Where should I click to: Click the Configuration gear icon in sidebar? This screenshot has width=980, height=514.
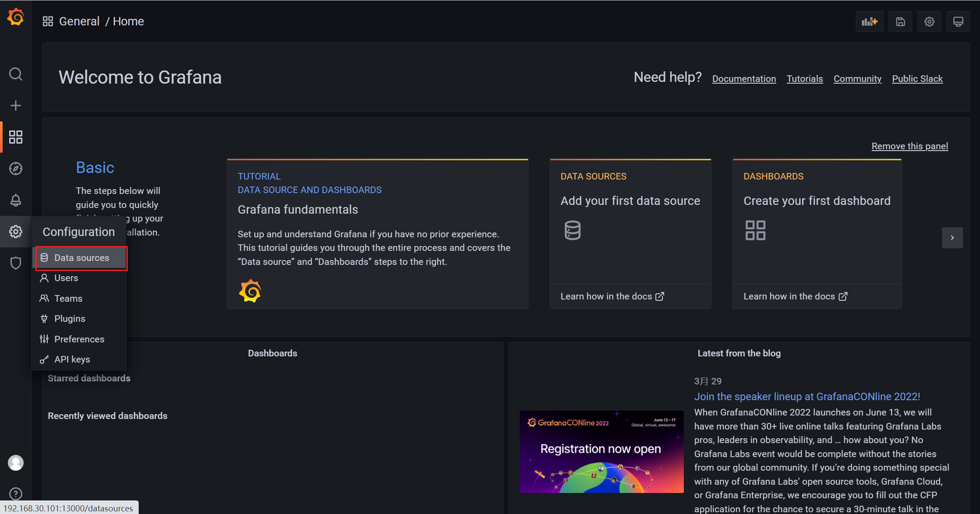16,232
